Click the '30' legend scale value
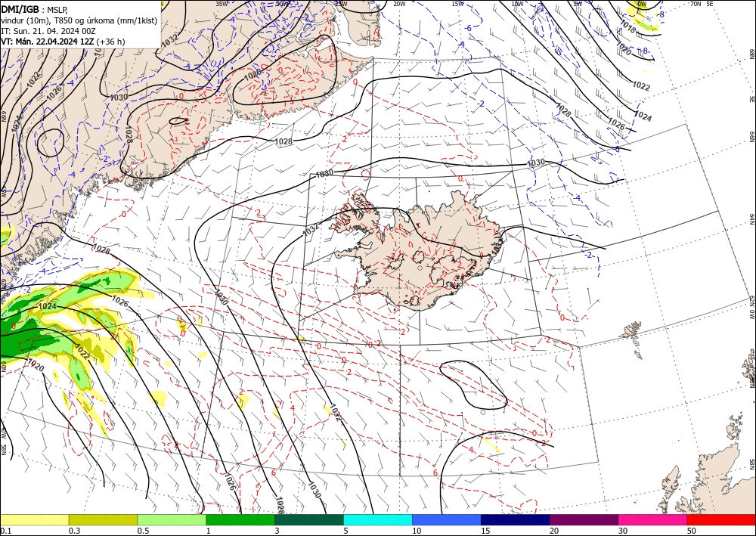 (624, 531)
